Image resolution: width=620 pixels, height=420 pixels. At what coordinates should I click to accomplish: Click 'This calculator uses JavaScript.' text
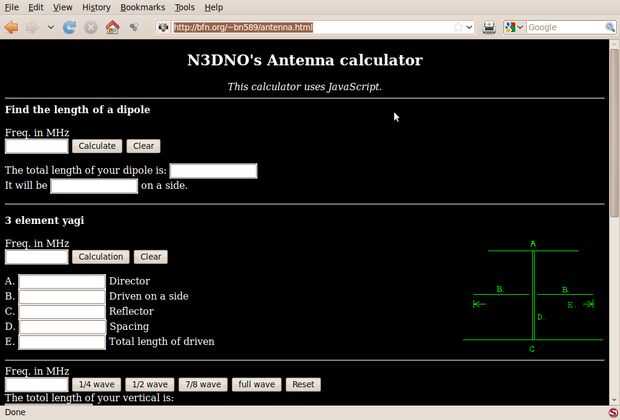click(x=304, y=87)
